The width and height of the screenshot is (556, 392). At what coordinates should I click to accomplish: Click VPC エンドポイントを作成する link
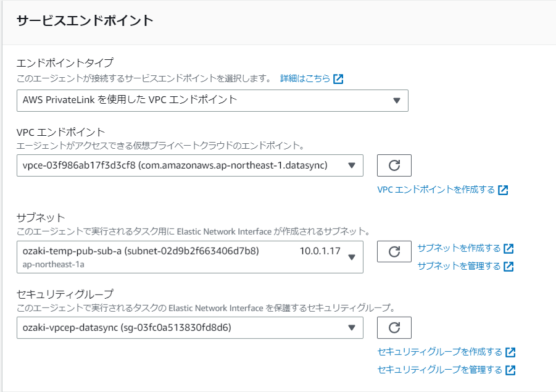(436, 190)
